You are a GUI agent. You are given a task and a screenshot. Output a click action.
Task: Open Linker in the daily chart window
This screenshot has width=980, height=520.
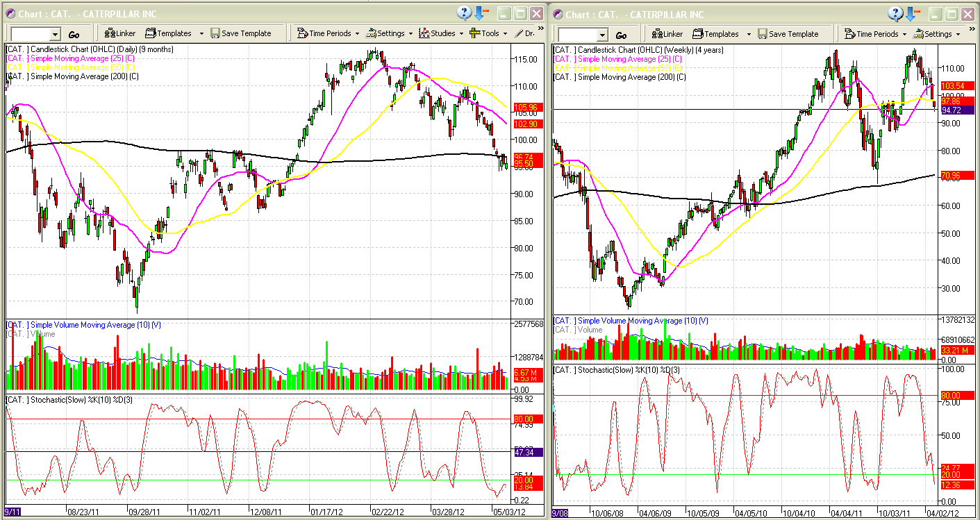(120, 33)
